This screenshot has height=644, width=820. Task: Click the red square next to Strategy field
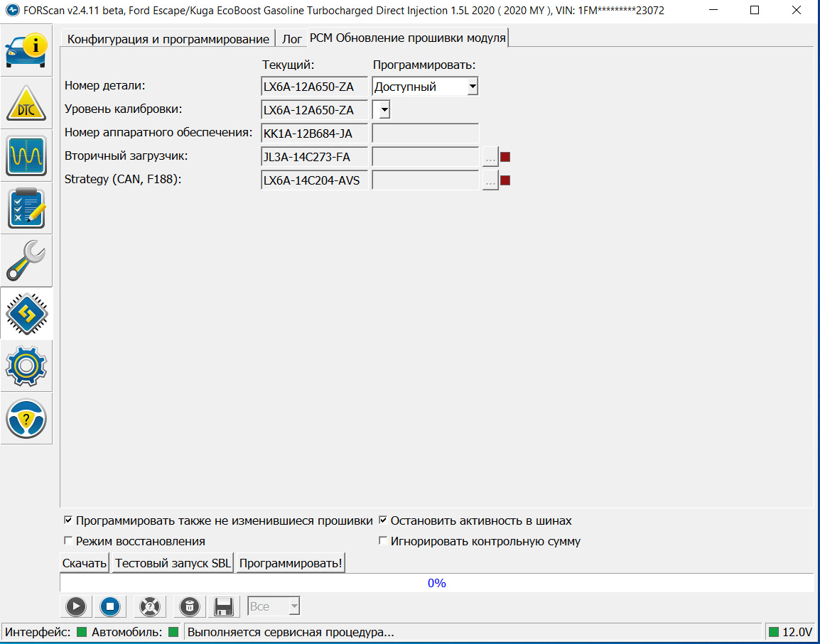(505, 180)
